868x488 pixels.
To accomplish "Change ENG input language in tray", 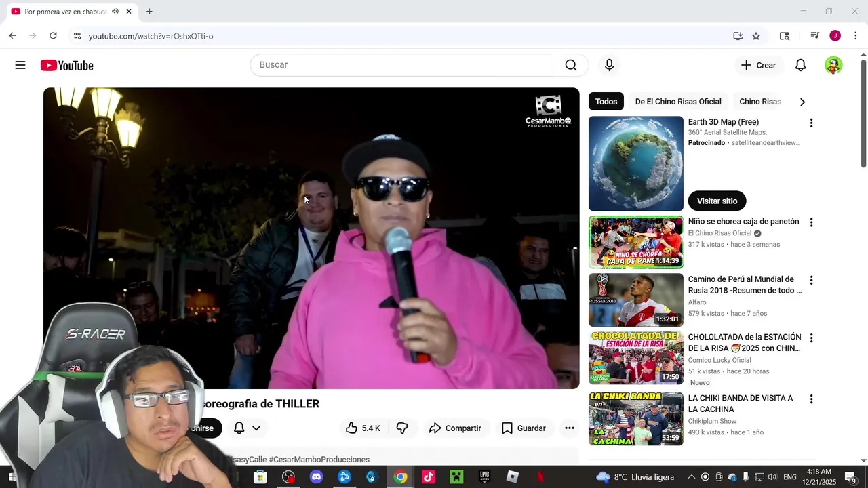I will (790, 477).
